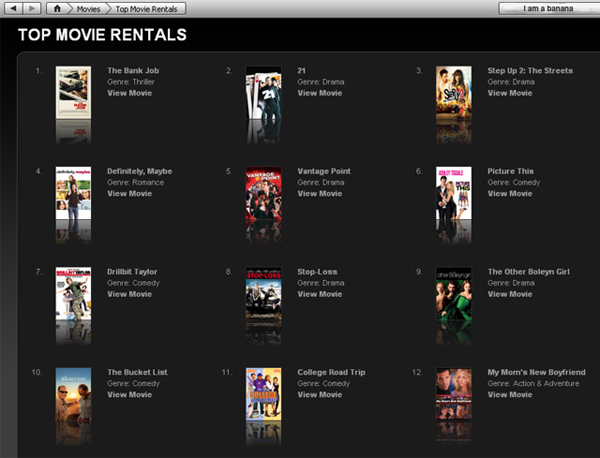Image resolution: width=600 pixels, height=458 pixels.
Task: View Movie for Stop-Loss
Action: click(320, 294)
